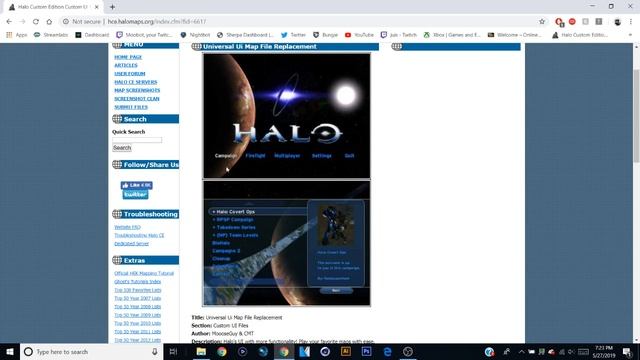Click the first red extension icon
640x360 pixels.
pyautogui.click(x=559, y=22)
